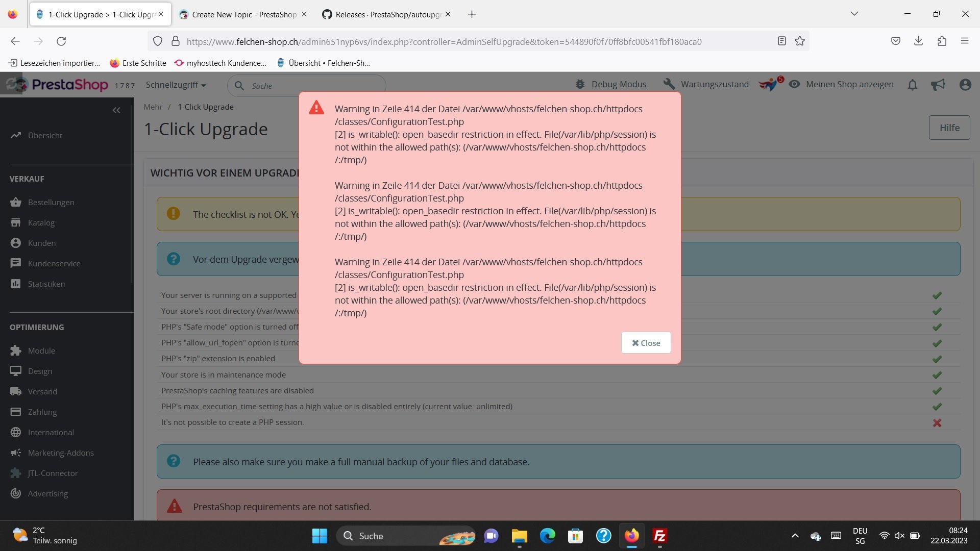Toggle the Debug-Modus bug icon
This screenshot has height=551, width=980.
pyautogui.click(x=580, y=84)
